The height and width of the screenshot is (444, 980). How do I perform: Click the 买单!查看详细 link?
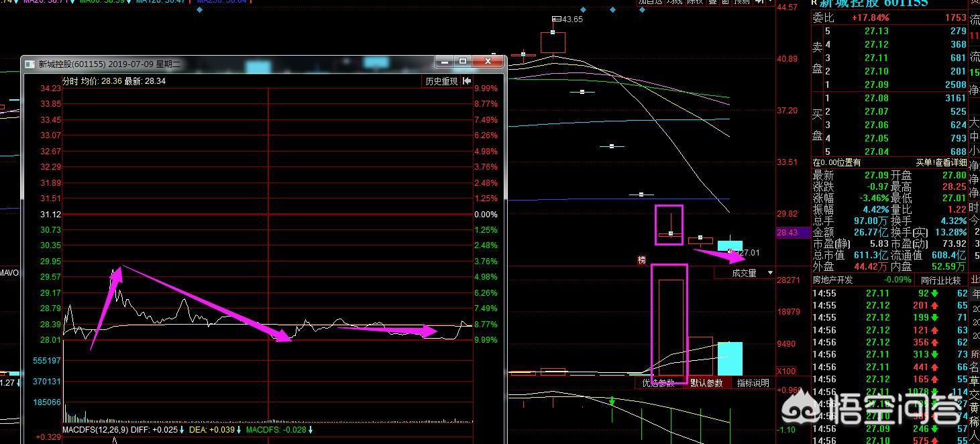(x=942, y=162)
